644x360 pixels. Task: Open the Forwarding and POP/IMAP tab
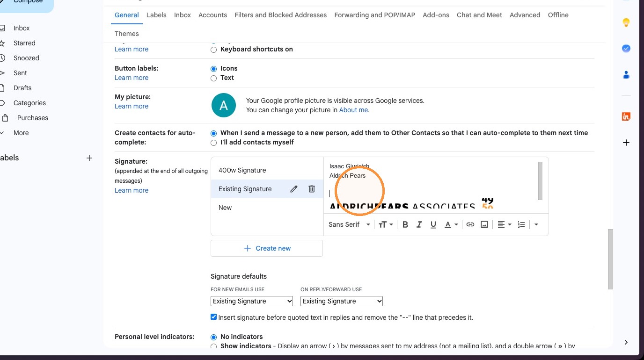(374, 15)
